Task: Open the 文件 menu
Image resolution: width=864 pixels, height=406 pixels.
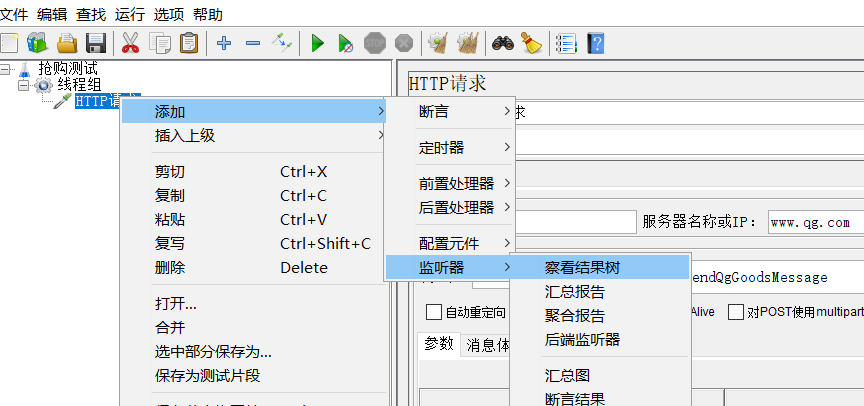Action: tap(14, 15)
